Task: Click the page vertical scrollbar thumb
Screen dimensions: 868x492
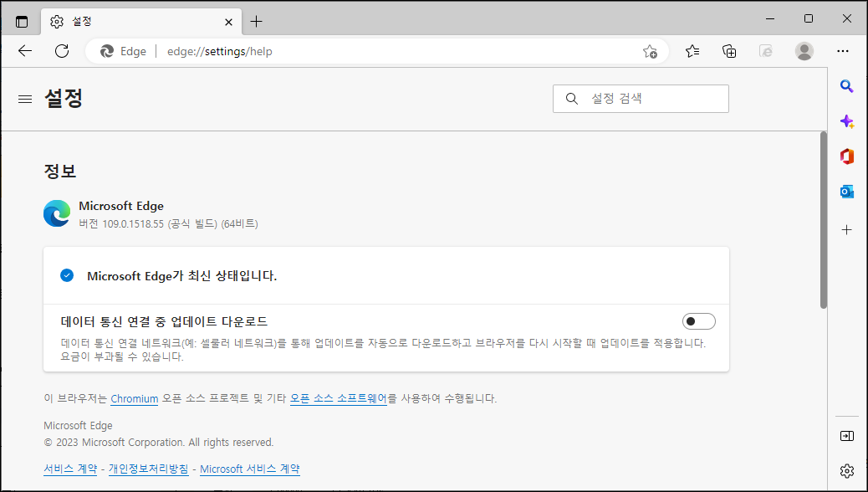Action: (x=823, y=220)
